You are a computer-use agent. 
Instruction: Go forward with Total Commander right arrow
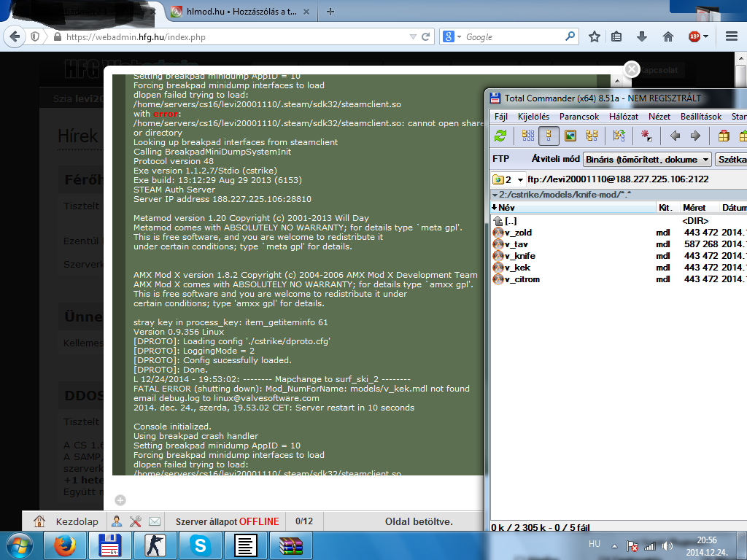[695, 136]
